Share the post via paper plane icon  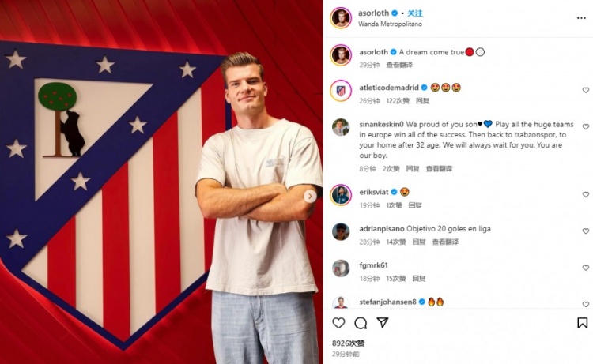pyautogui.click(x=383, y=322)
